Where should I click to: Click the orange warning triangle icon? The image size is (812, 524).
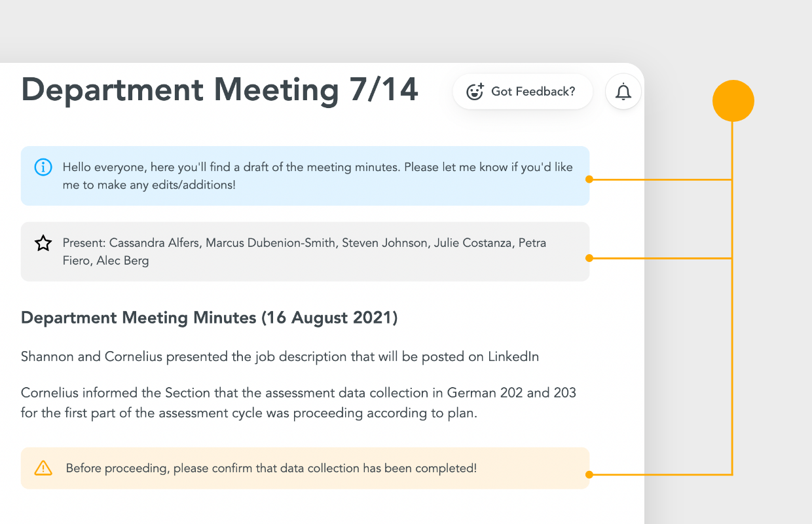coord(43,468)
